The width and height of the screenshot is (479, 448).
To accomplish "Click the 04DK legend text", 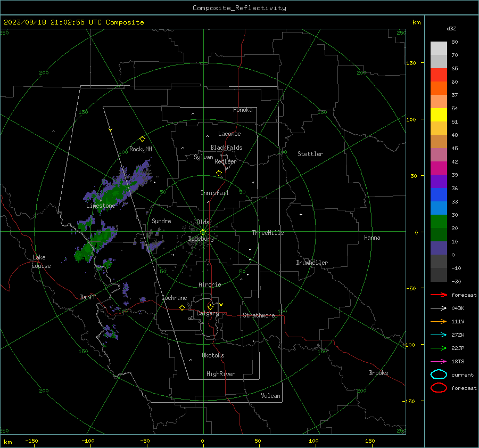I will [458, 308].
